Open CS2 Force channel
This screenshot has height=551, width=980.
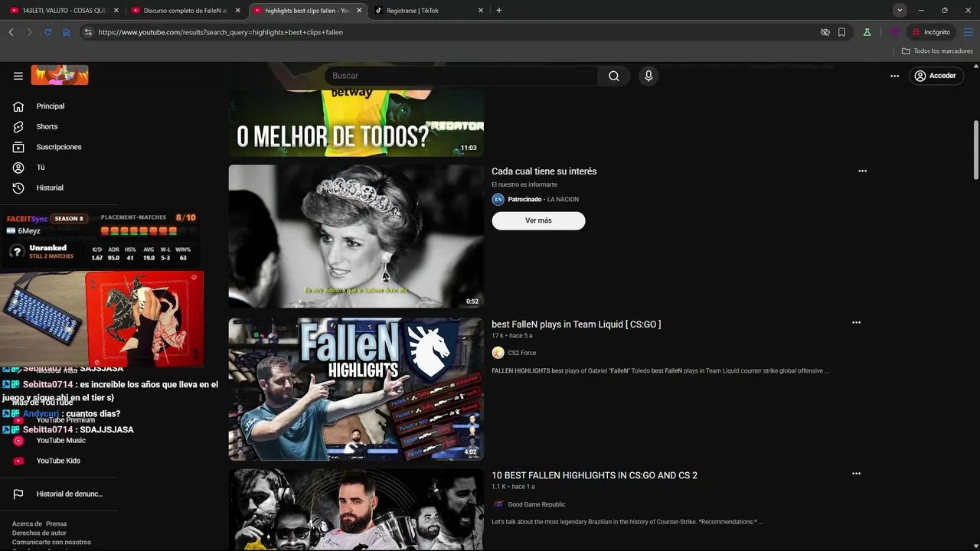click(x=521, y=353)
